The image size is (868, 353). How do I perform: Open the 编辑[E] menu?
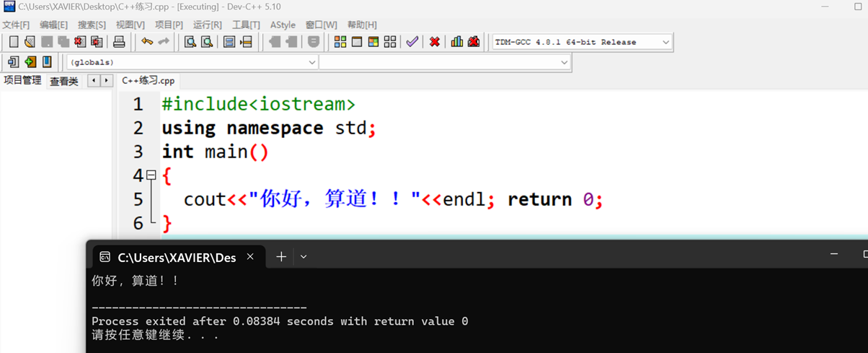click(x=53, y=25)
